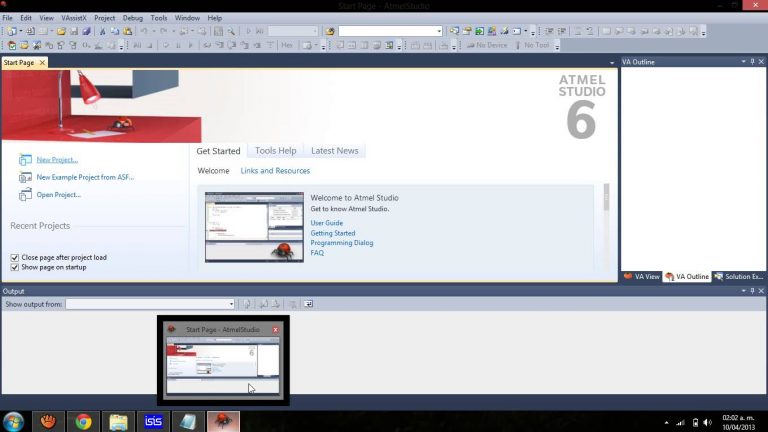Select the Links and Resources sub-tab
The height and width of the screenshot is (432, 768).
tap(275, 171)
